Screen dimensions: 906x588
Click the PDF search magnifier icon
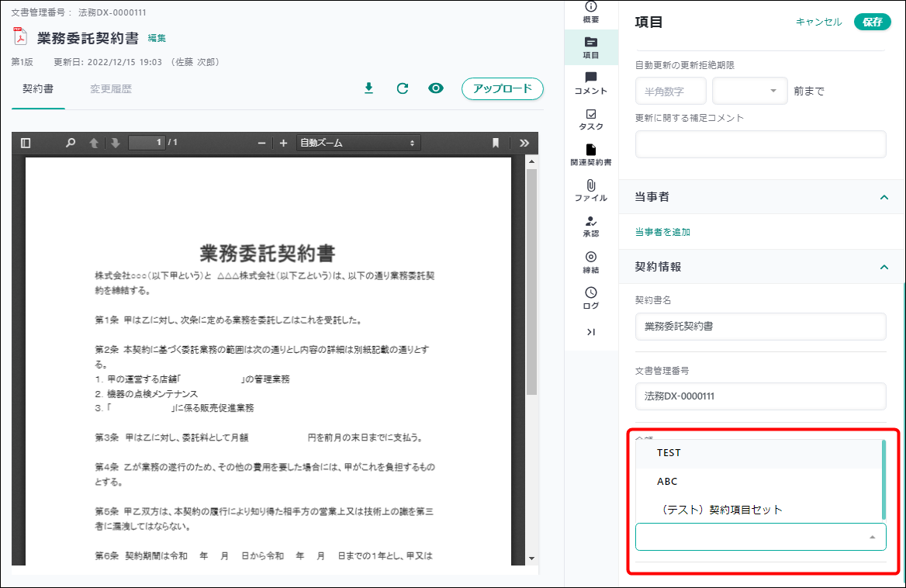click(71, 143)
